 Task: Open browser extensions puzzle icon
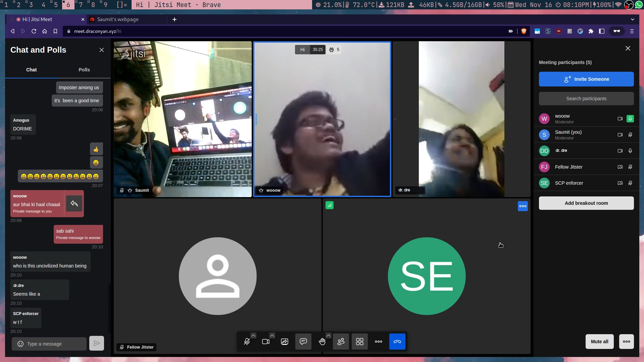pos(591,31)
